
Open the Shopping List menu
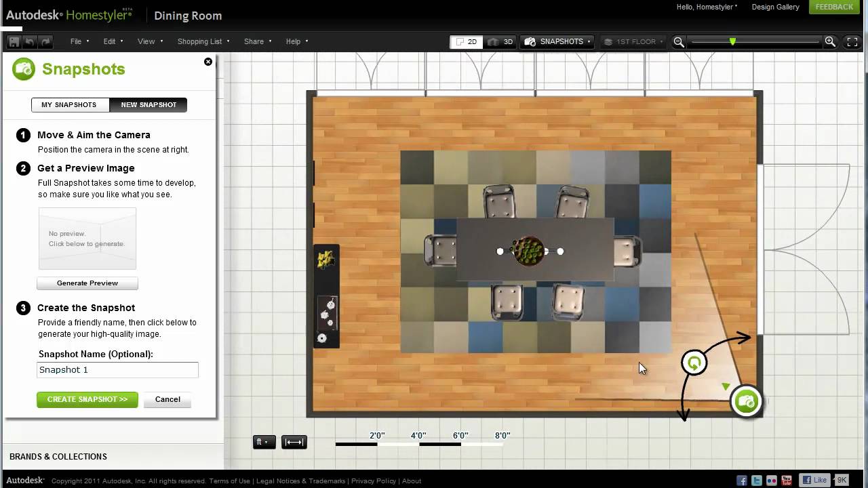(x=203, y=41)
